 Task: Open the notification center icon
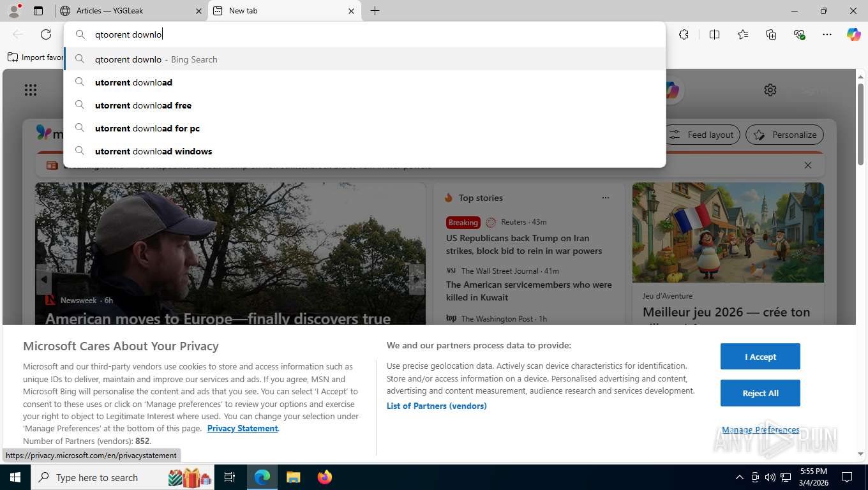coord(847,477)
